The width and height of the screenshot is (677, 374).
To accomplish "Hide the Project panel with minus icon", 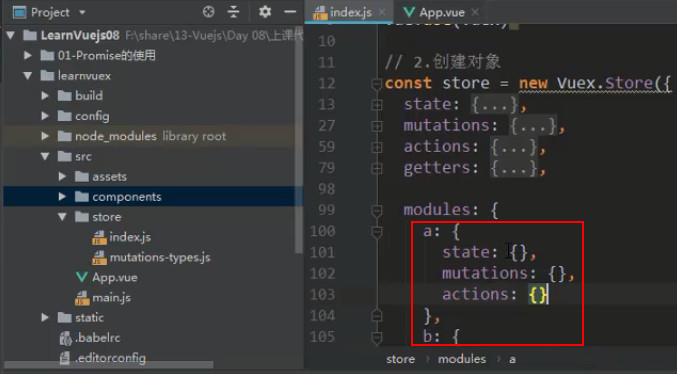I will pos(290,12).
